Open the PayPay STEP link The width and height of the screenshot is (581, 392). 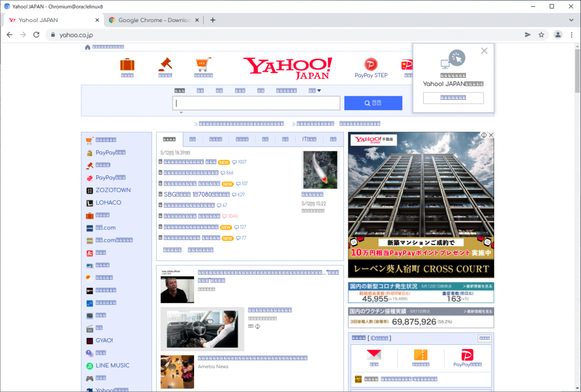pyautogui.click(x=371, y=75)
